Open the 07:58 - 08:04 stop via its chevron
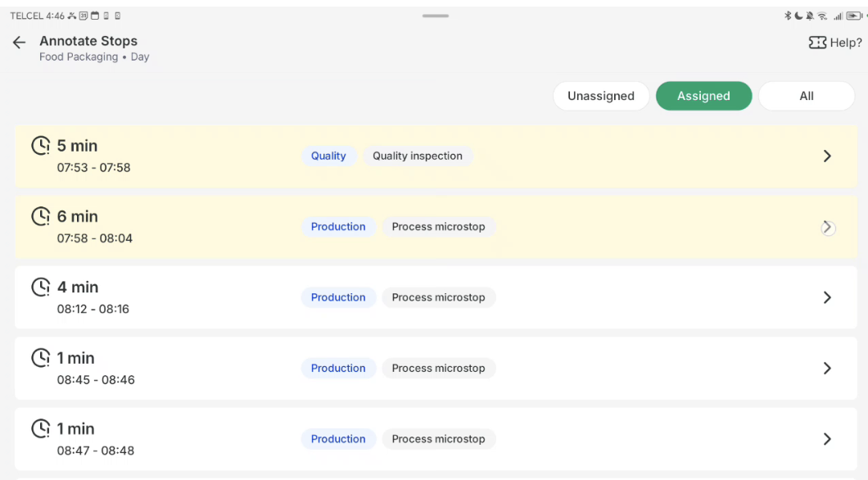The image size is (868, 480). point(828,227)
